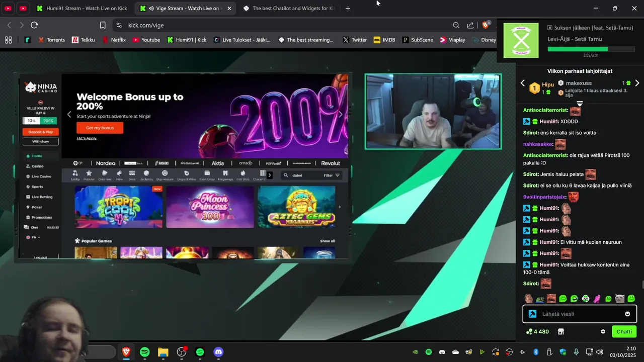Image resolution: width=644 pixels, height=362 pixels.
Task: Open emoji picker in chat message box
Action: tap(627, 314)
